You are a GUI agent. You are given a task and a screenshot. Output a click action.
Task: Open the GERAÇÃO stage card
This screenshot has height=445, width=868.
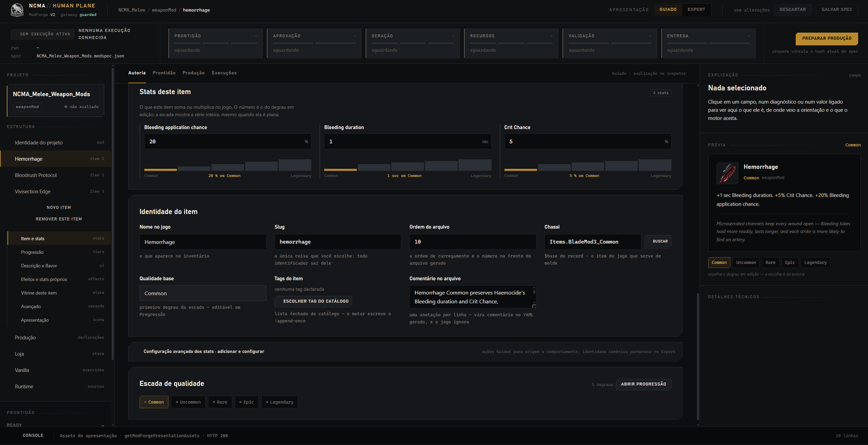(413, 43)
